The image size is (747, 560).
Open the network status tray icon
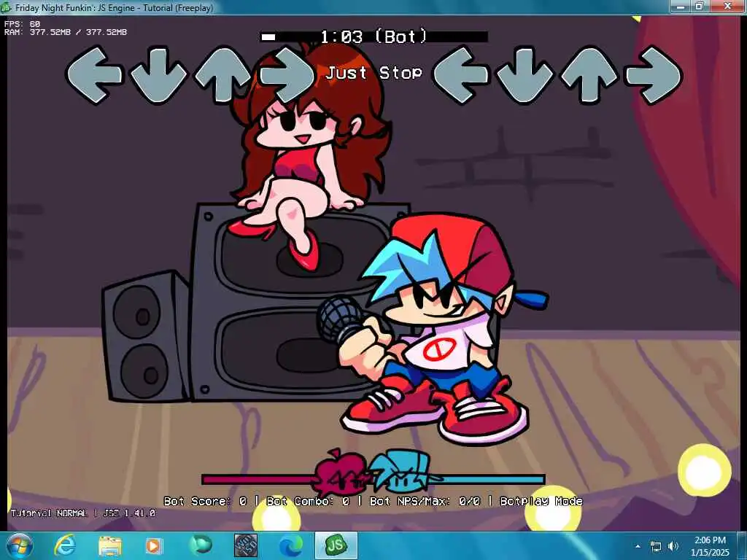[656, 546]
